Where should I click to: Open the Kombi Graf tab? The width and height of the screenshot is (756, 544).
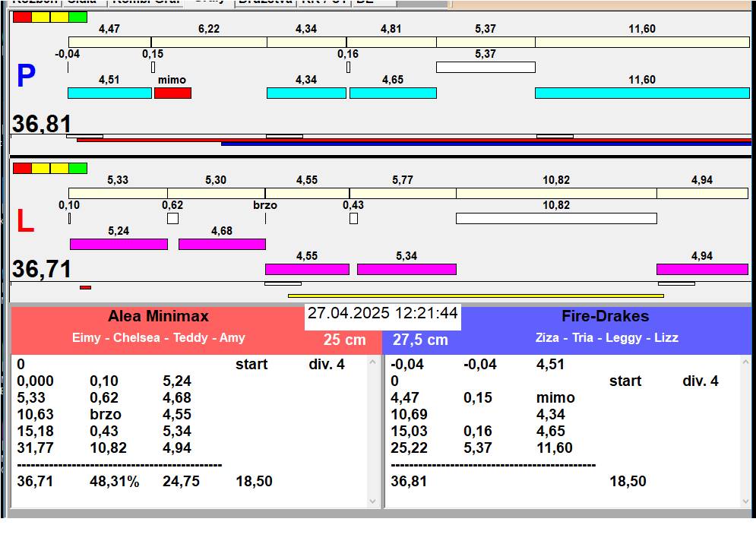click(146, 2)
